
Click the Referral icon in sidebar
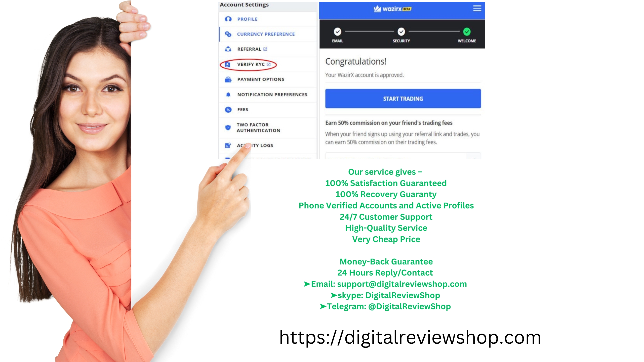(x=227, y=49)
